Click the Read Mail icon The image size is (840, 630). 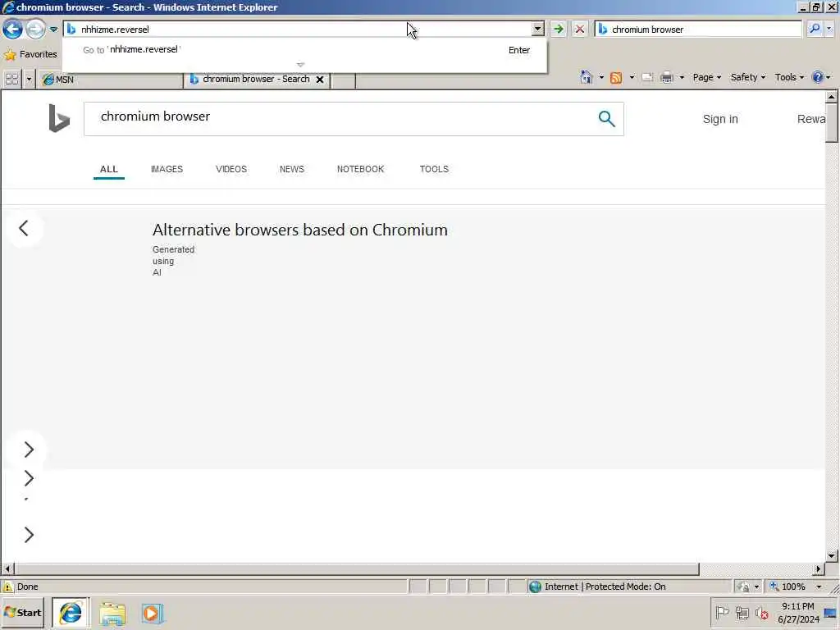(x=647, y=78)
